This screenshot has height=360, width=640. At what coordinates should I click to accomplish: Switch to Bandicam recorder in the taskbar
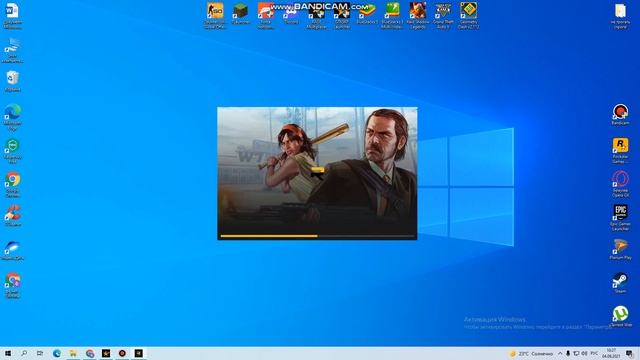tap(122, 353)
